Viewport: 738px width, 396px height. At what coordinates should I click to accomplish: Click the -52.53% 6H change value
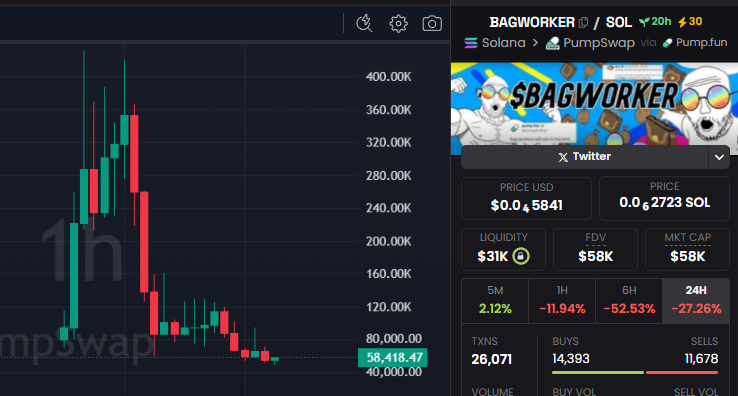[629, 309]
